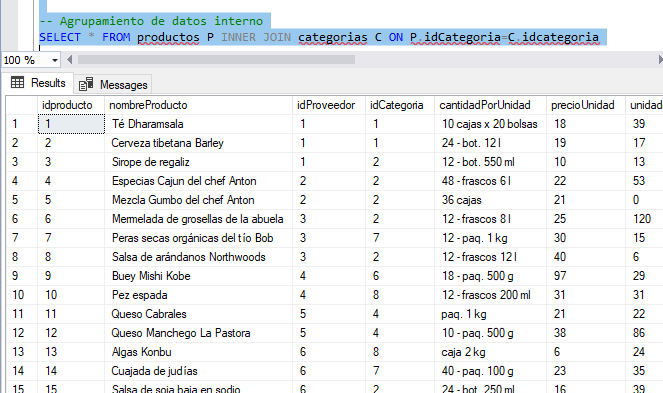This screenshot has width=663, height=393.
Task: Select row header number 14
Action: (22, 371)
